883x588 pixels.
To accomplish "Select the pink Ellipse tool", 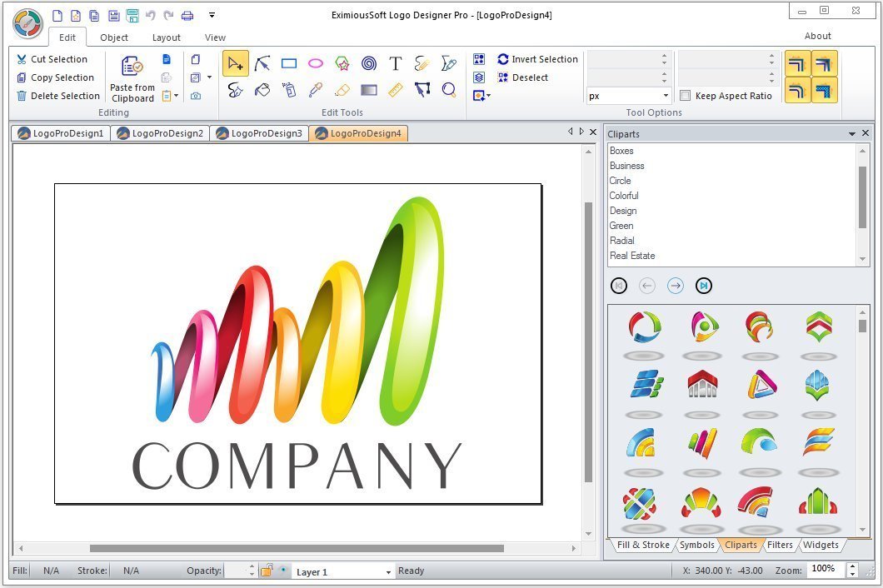I will point(316,63).
